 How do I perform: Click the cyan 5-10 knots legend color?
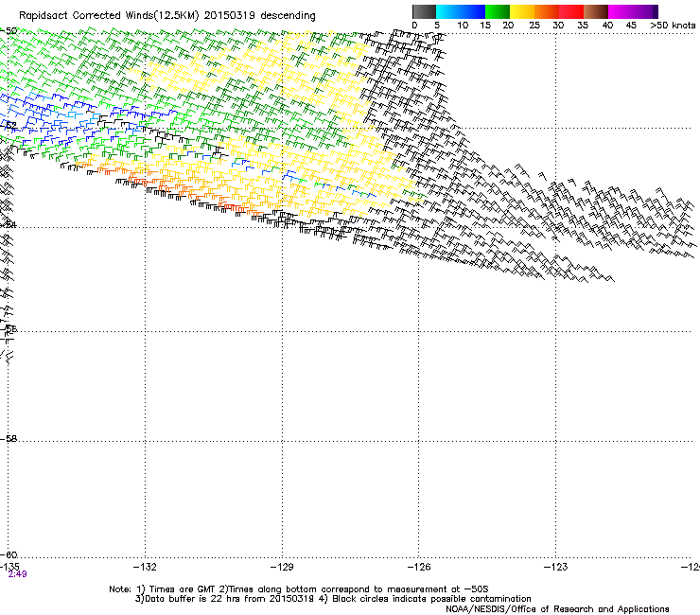point(448,11)
